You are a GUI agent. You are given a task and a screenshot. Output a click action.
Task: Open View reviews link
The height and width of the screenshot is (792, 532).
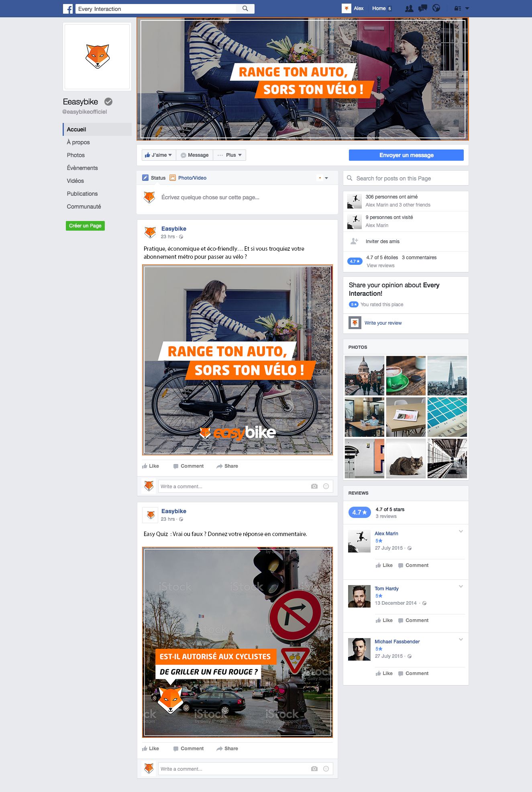point(381,266)
